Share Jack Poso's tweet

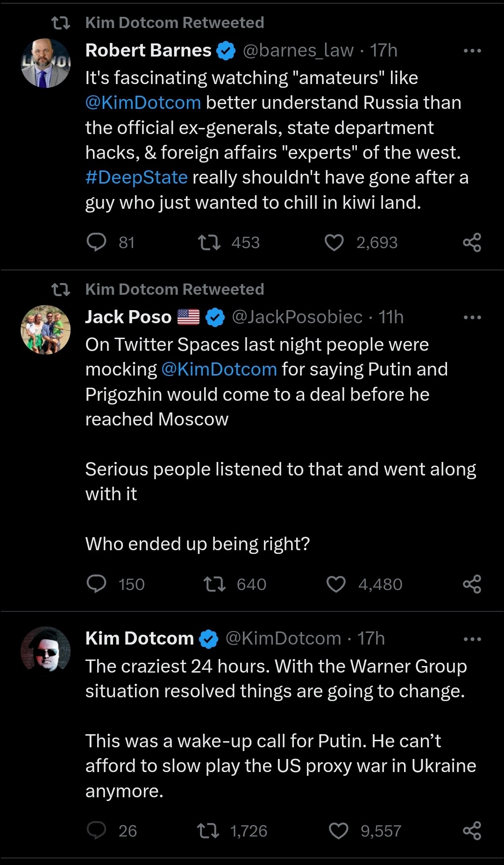472,584
